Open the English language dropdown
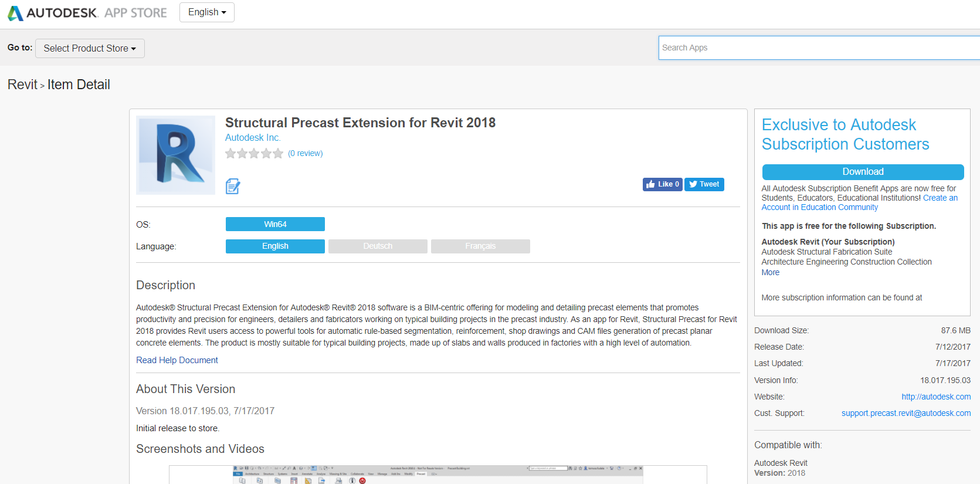The image size is (980, 484). click(206, 12)
